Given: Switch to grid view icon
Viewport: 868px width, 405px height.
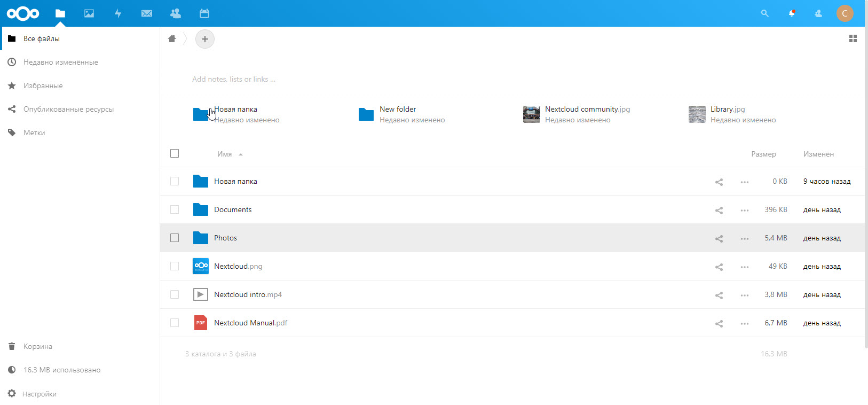Looking at the screenshot, I should (x=853, y=38).
